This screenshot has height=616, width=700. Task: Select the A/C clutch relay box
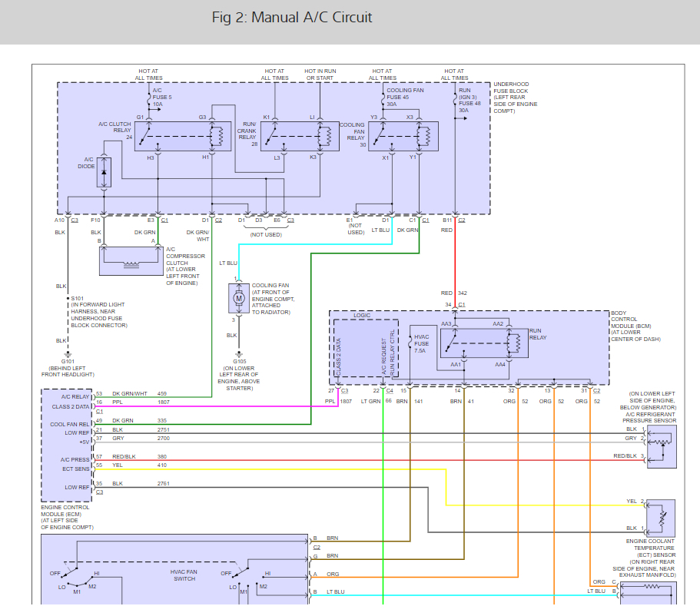point(183,136)
